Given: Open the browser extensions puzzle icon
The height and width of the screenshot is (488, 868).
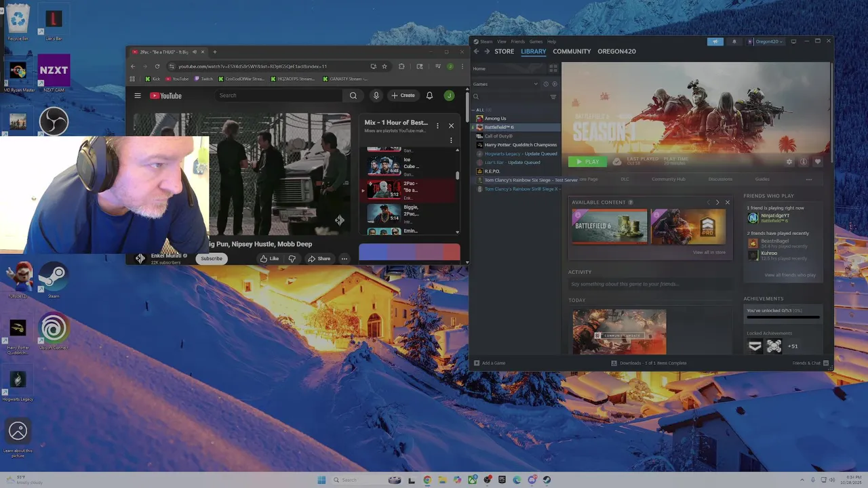Looking at the screenshot, I should [x=401, y=66].
